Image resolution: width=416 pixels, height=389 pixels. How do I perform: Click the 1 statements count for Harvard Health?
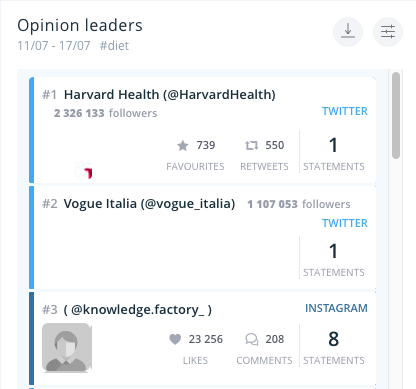click(x=333, y=145)
